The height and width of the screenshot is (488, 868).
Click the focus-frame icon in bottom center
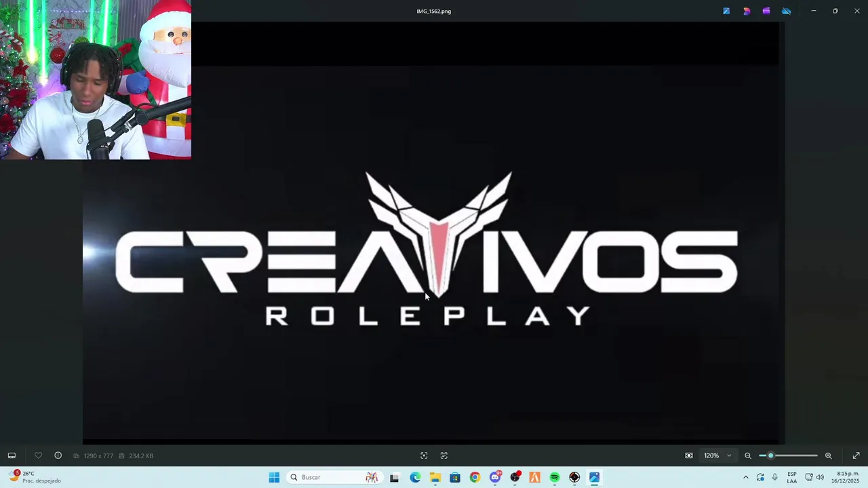click(x=424, y=455)
